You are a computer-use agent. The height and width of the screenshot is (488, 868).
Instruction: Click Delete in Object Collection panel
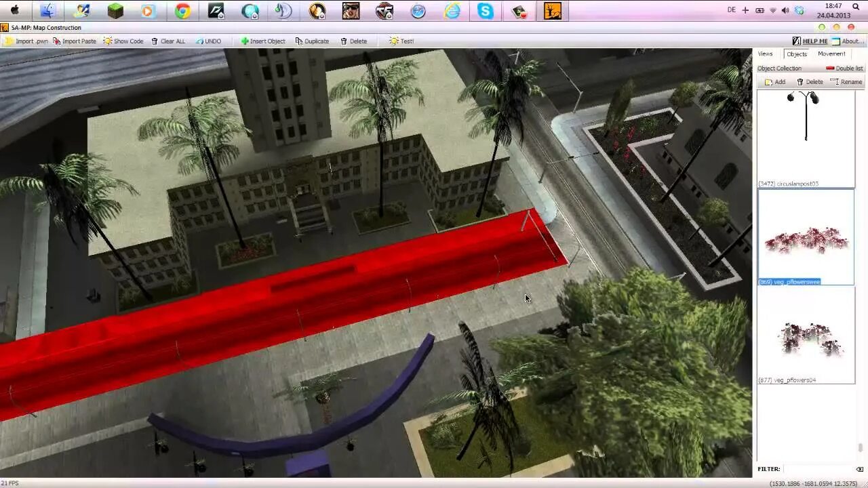810,82
